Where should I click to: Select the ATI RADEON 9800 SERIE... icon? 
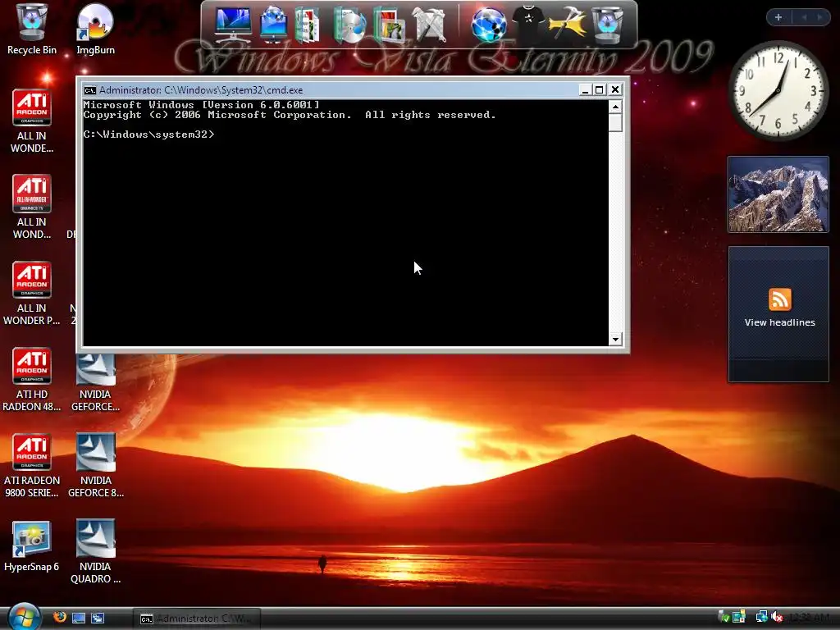[32, 466]
